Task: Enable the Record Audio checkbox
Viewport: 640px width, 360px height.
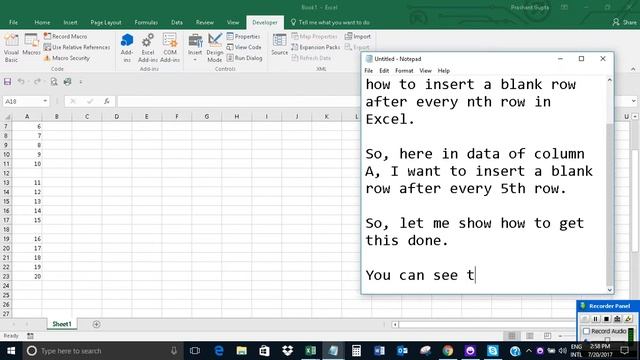Action: click(587, 331)
